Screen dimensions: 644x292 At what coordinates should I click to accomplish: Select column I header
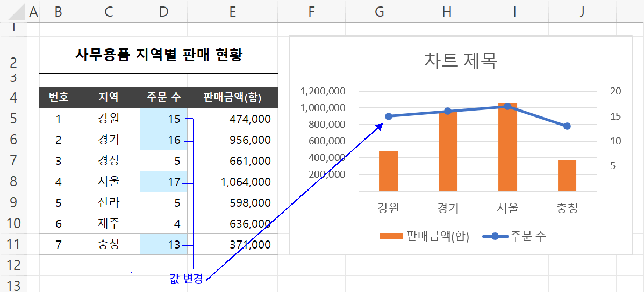click(514, 12)
